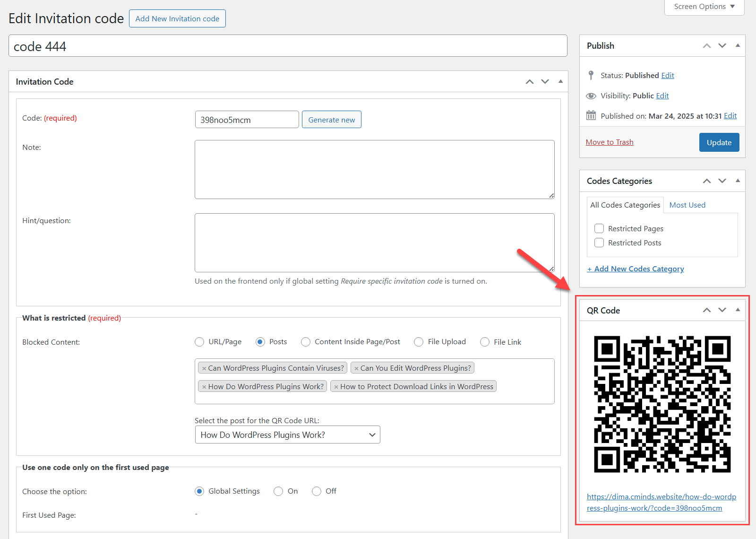Click Generate new code button
Viewport: 756px width, 539px height.
[x=331, y=120]
